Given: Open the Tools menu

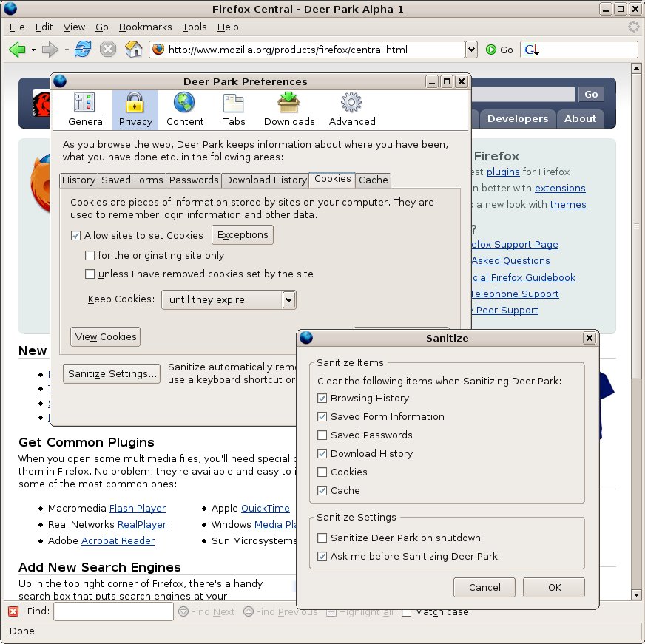Looking at the screenshot, I should tap(194, 27).
